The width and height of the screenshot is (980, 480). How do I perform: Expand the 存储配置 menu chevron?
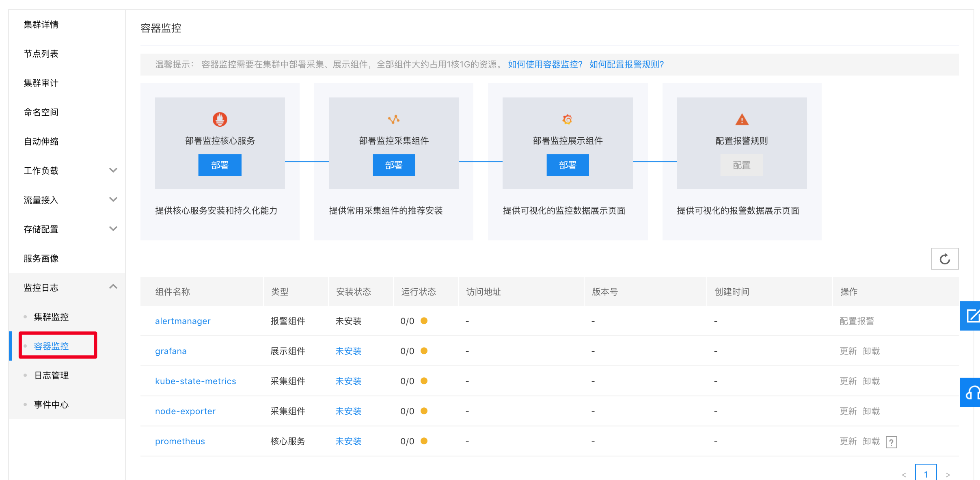[x=113, y=229]
